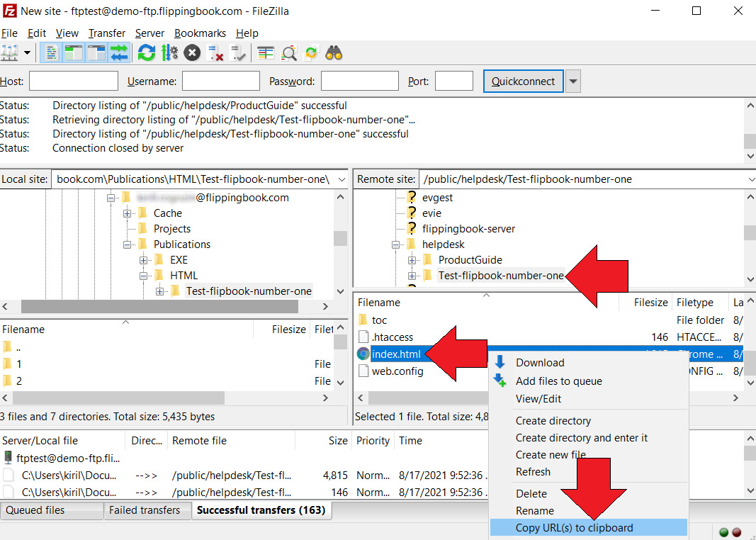Select the Projects folder in local tree

pyautogui.click(x=171, y=228)
